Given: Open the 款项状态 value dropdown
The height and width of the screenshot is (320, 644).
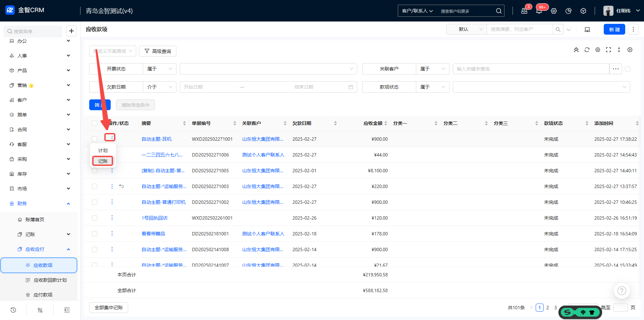Looking at the screenshot, I should [541, 87].
